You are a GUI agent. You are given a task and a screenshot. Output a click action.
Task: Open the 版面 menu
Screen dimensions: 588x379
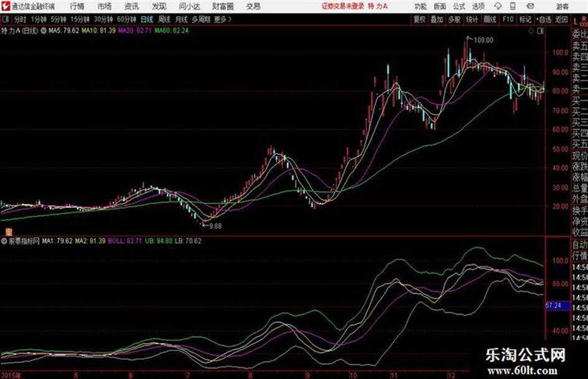(440, 6)
